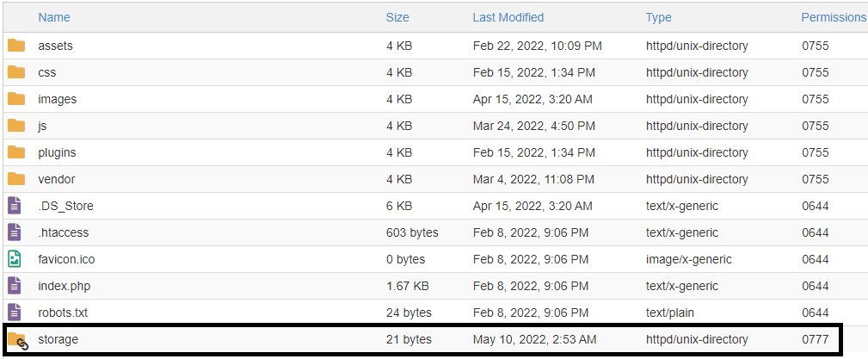The height and width of the screenshot is (359, 868).
Task: Sort files by the Name column header
Action: point(54,17)
